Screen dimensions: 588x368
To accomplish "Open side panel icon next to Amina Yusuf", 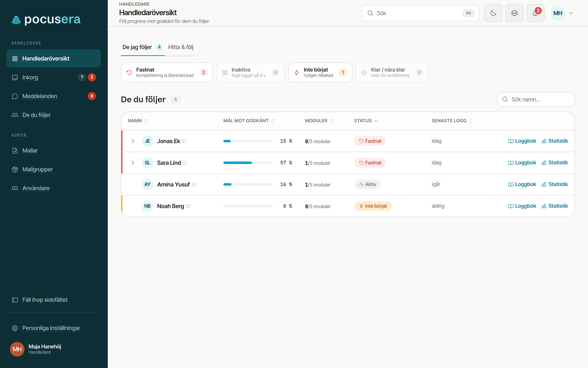I will tap(194, 184).
